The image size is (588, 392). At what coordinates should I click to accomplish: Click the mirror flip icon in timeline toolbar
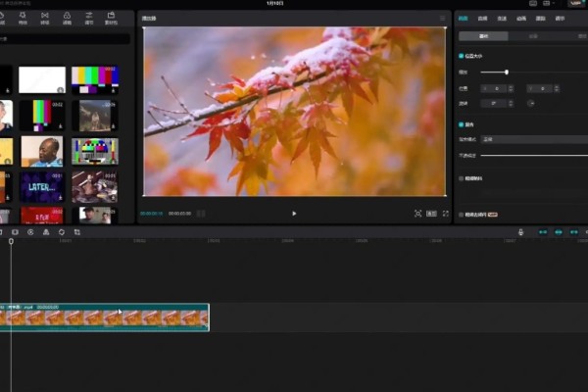46,232
